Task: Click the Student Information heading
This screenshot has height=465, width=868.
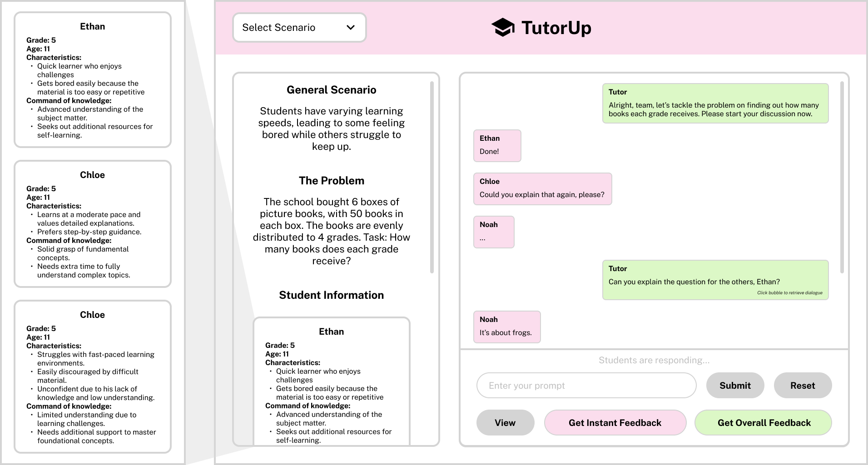Action: 331,295
